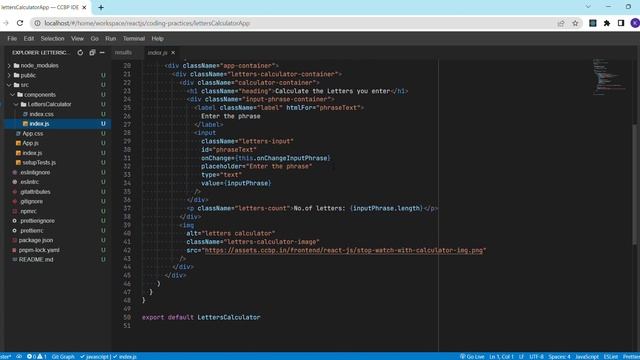Close the LettersCalculatorApp browser tab
The width and height of the screenshot is (640, 360).
coord(84,7)
